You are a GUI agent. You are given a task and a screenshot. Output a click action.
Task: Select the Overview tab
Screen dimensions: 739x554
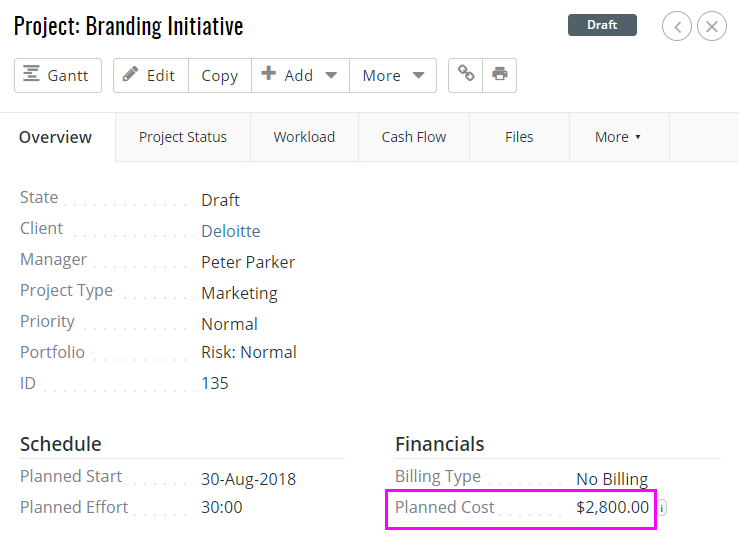56,137
